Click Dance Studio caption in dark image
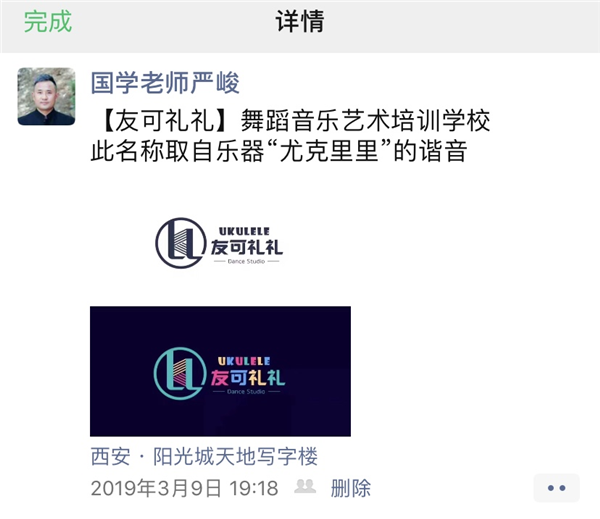This screenshot has height=519, width=600. (x=246, y=392)
